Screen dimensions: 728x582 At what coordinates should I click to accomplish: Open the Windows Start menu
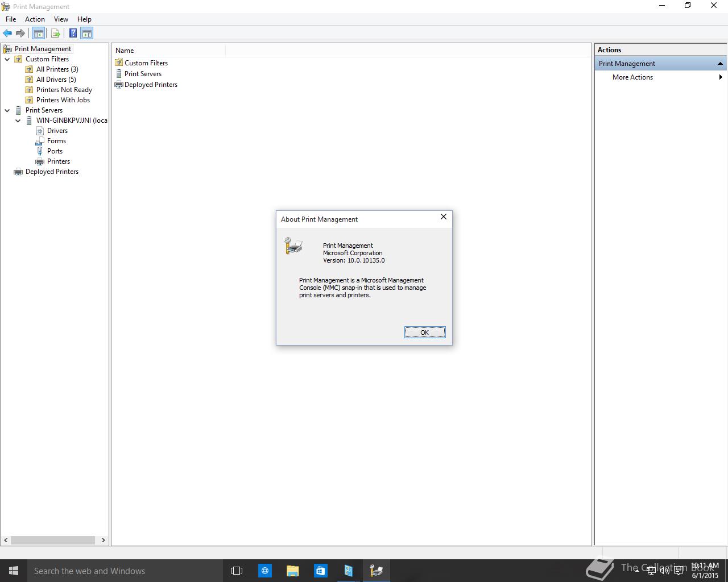point(14,571)
